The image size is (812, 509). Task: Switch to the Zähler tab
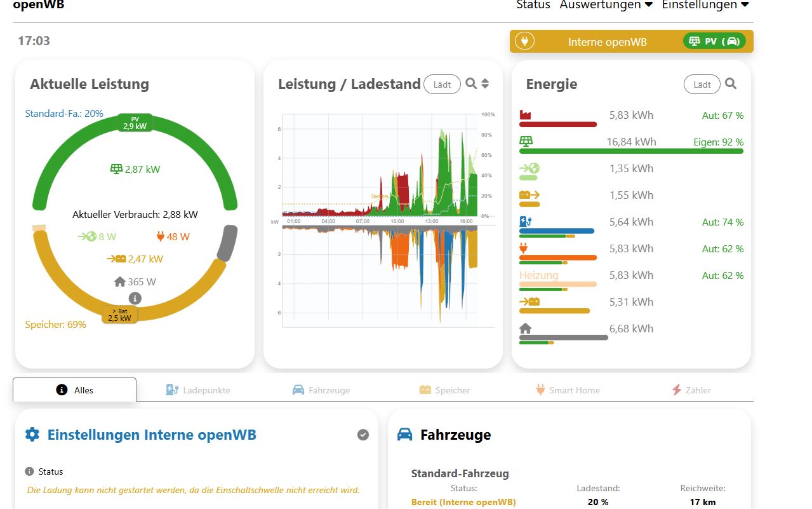[x=691, y=390]
